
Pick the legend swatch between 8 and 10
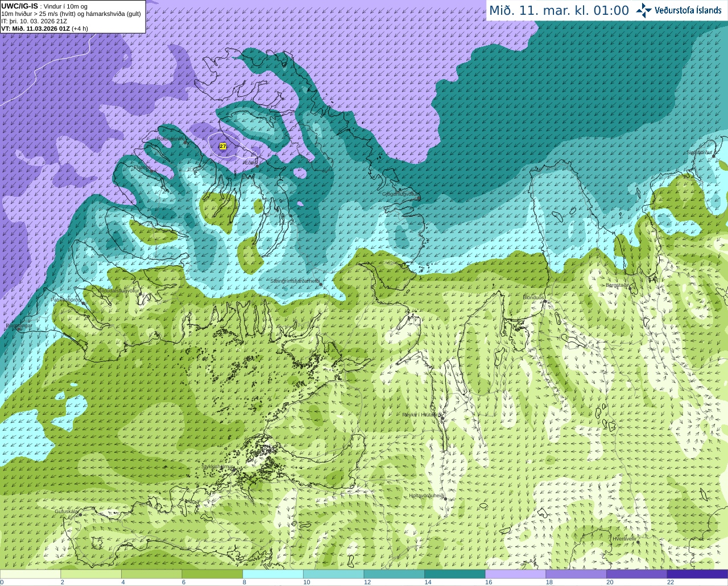point(273,574)
